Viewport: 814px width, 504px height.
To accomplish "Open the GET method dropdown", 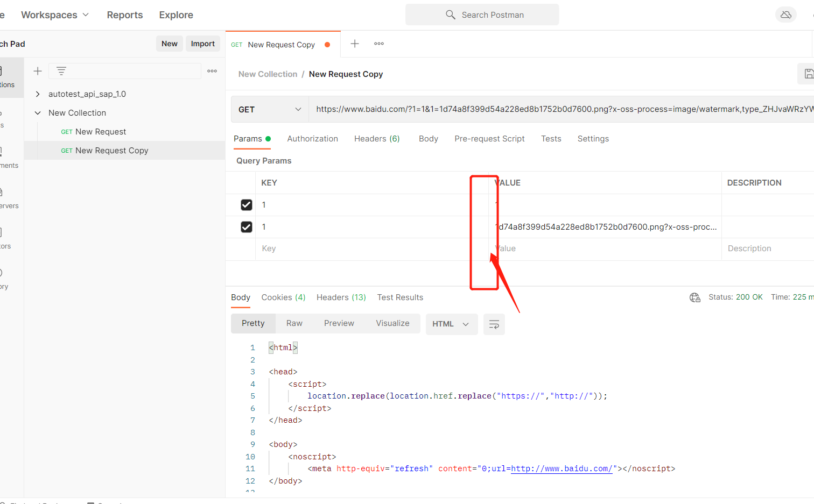I will tap(270, 109).
